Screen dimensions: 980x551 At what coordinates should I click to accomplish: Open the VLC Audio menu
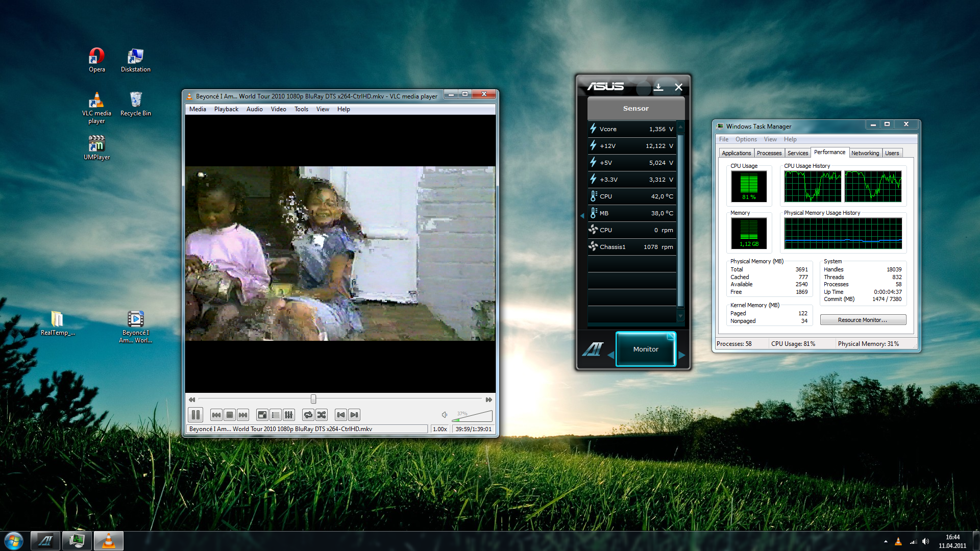pos(254,109)
